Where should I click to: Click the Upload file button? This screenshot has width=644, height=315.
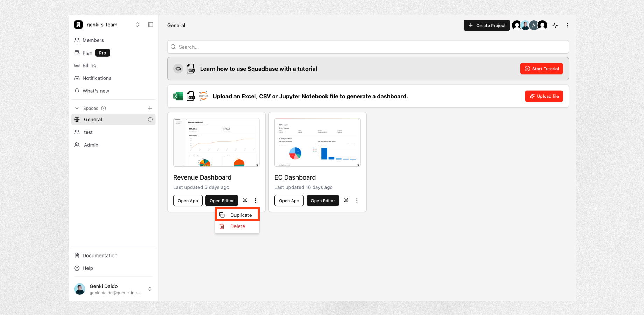[x=544, y=96]
